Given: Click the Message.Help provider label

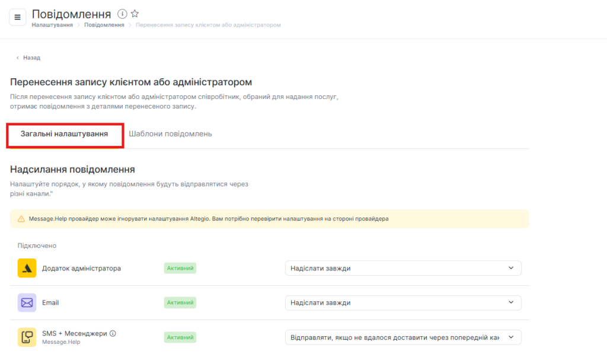Looking at the screenshot, I should point(61,342).
